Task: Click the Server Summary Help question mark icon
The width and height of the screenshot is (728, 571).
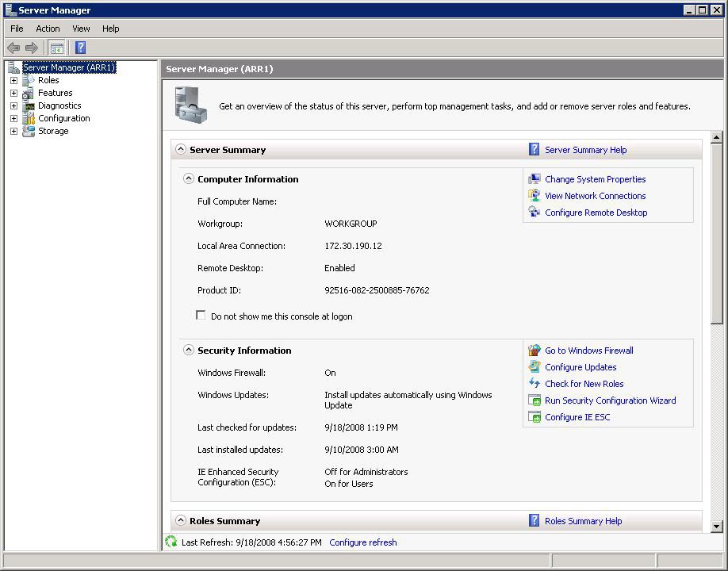Action: (x=534, y=149)
